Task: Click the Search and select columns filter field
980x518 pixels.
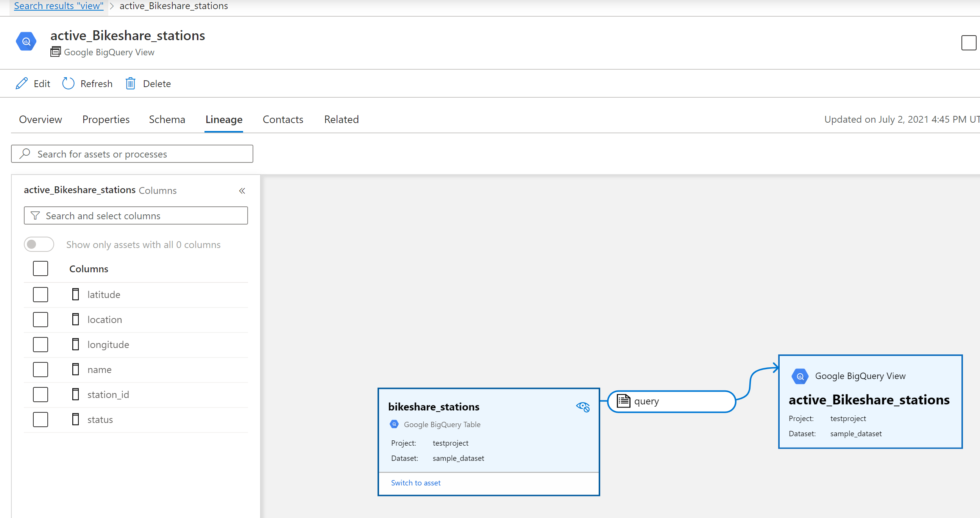Action: click(x=136, y=215)
